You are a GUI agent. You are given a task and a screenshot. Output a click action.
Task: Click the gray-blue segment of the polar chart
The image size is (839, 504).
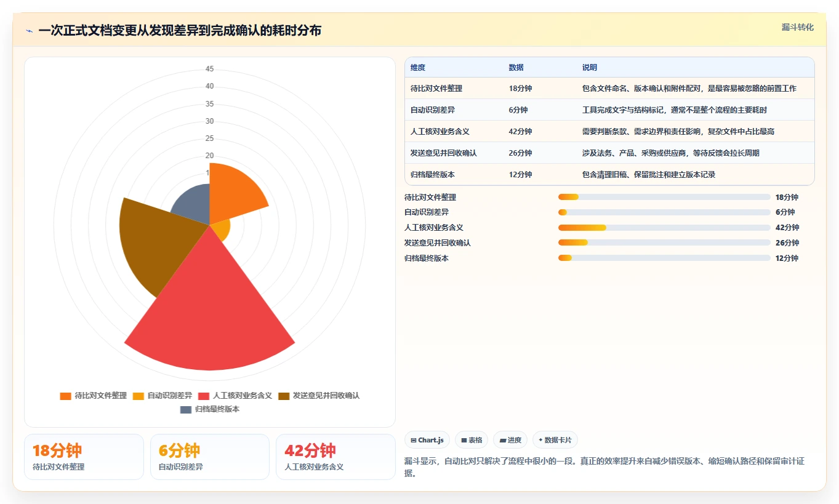coord(194,203)
